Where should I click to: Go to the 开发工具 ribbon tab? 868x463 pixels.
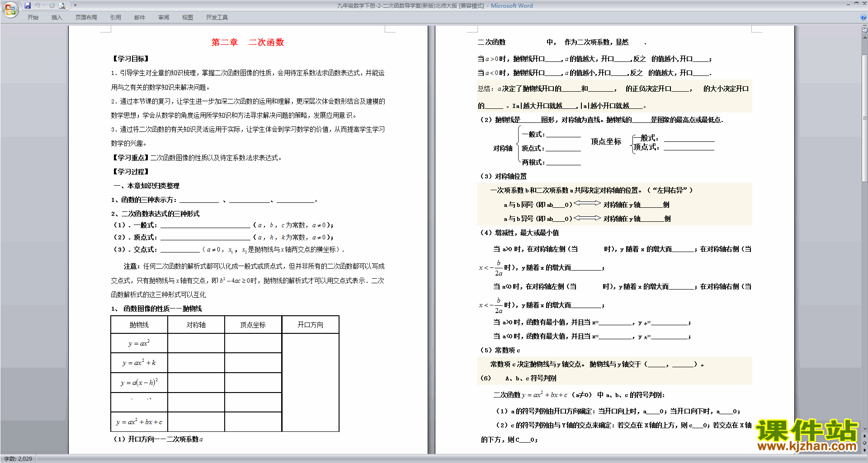[217, 18]
